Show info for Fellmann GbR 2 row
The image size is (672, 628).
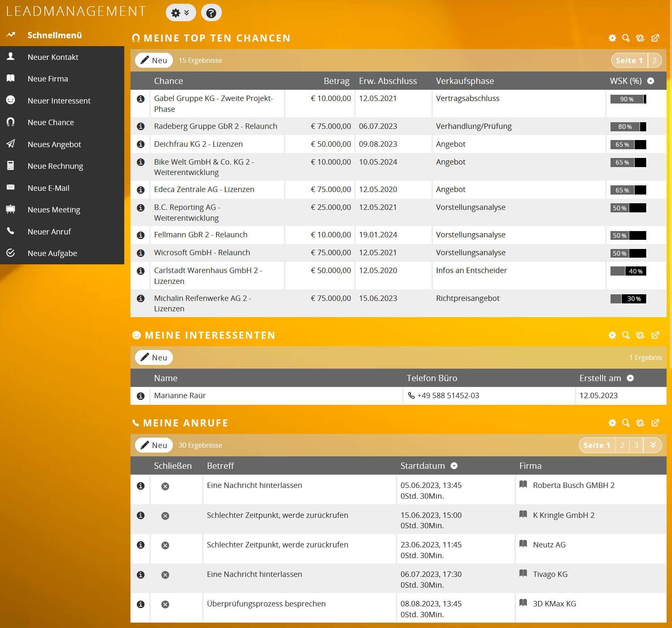[141, 235]
